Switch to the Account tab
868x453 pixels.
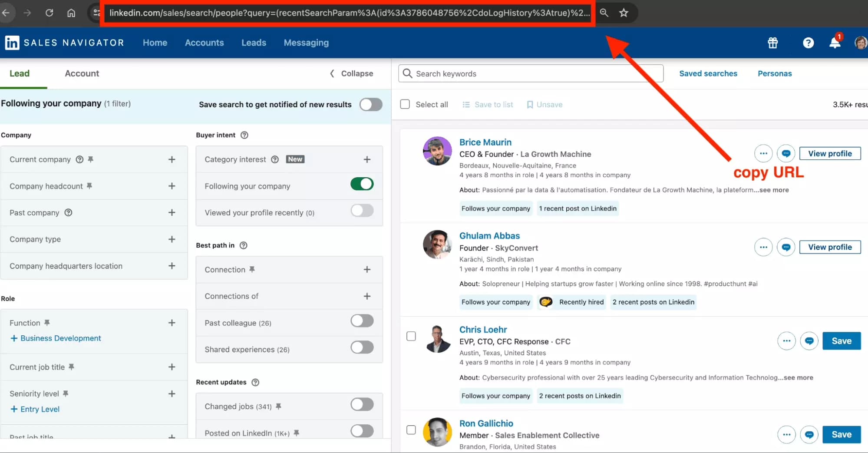coord(82,73)
